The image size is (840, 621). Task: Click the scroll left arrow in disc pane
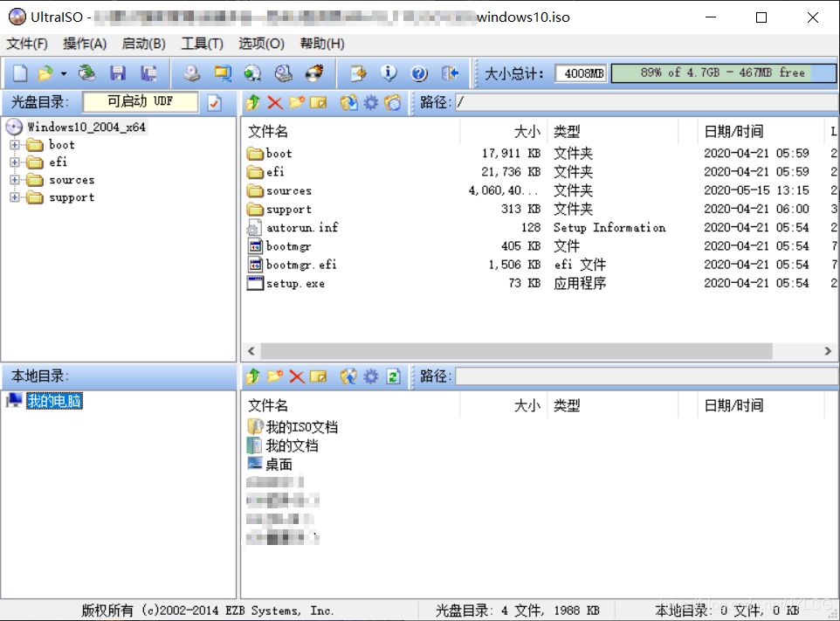pos(251,351)
